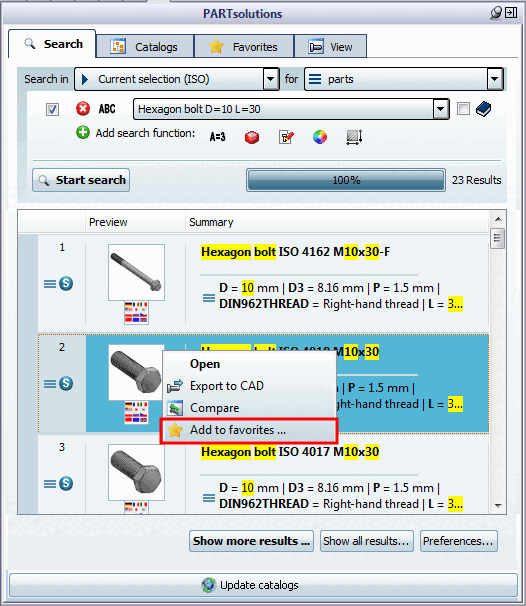
Task: Expand the 'Current selection (ISO)' dropdown
Action: tap(271, 79)
